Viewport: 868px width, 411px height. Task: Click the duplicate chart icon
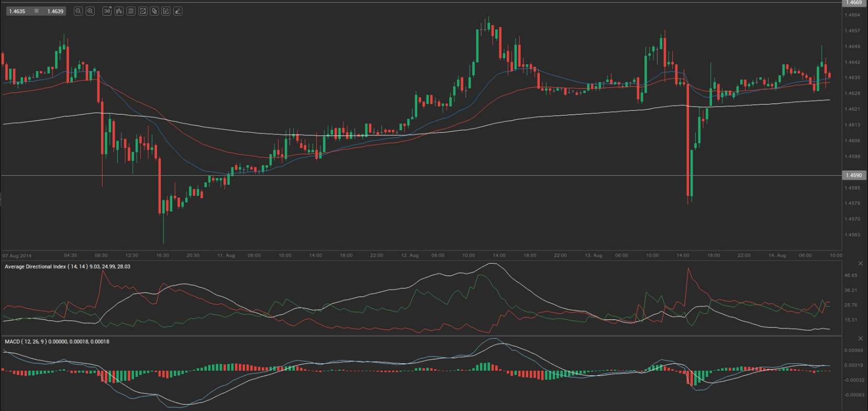coord(154,11)
